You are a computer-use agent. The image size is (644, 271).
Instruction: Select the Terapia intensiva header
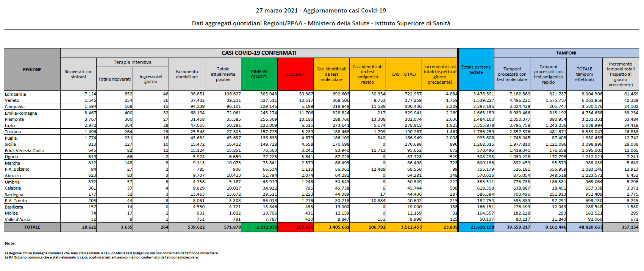(132, 62)
